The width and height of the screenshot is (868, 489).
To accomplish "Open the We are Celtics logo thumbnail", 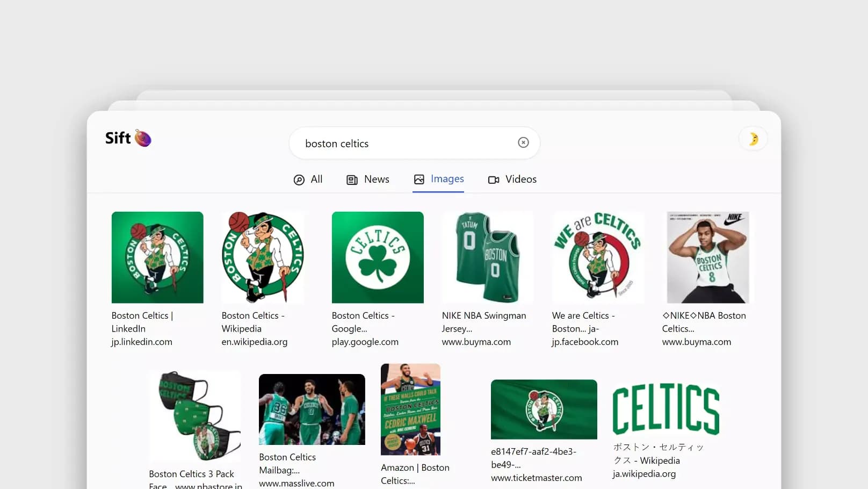I will (598, 257).
